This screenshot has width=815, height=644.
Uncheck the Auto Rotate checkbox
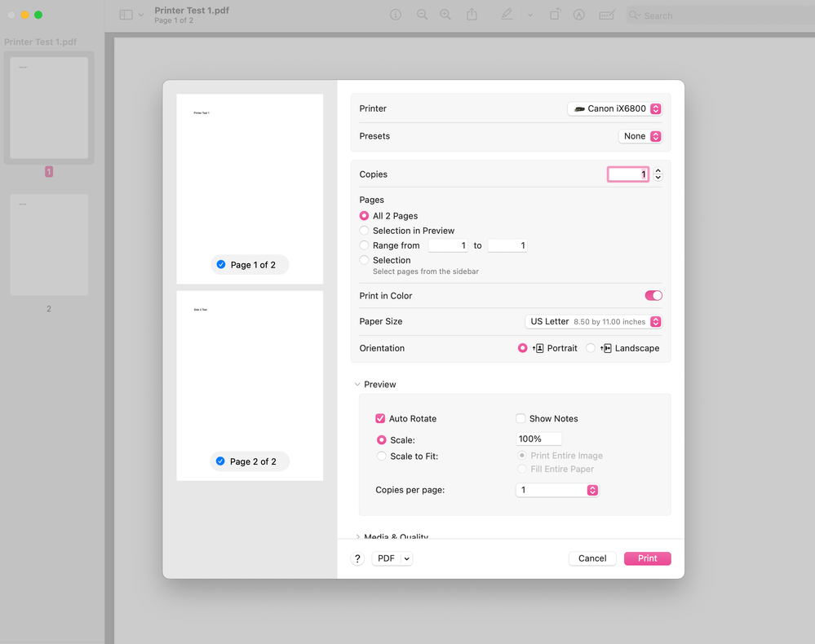380,419
